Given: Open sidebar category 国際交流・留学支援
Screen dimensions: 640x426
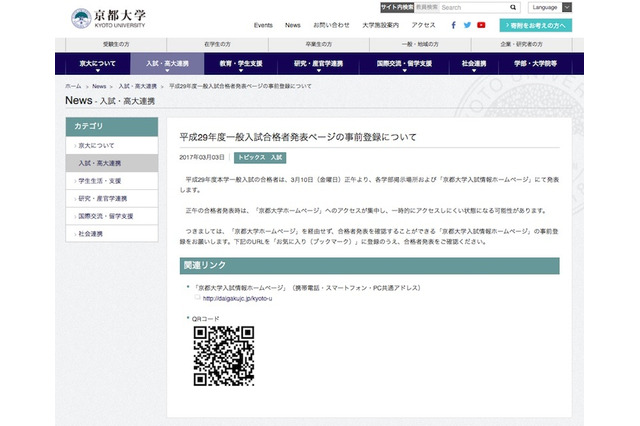Looking at the screenshot, I should click(112, 216).
